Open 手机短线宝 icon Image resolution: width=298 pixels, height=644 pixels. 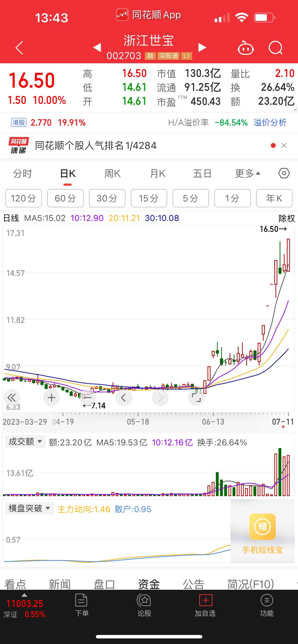[262, 526]
